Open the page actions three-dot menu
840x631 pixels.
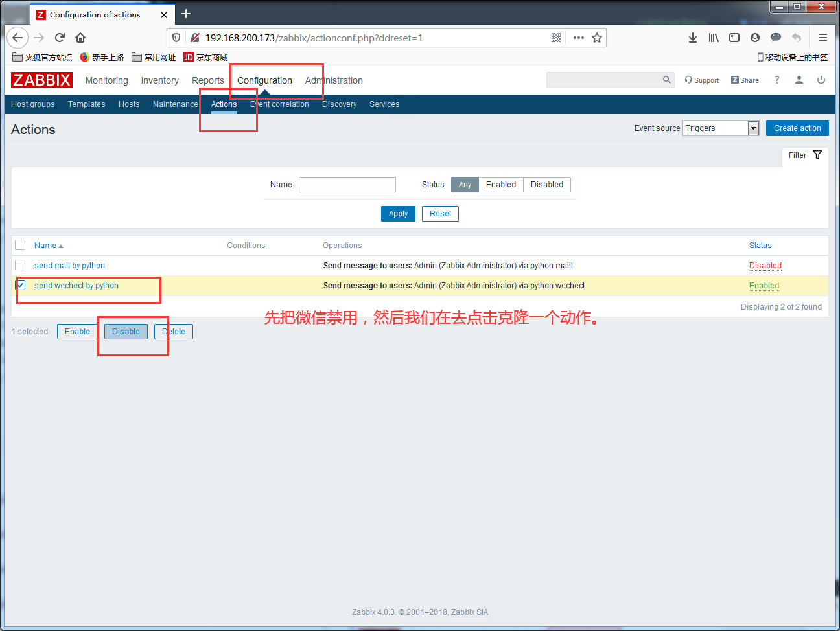pyautogui.click(x=579, y=38)
